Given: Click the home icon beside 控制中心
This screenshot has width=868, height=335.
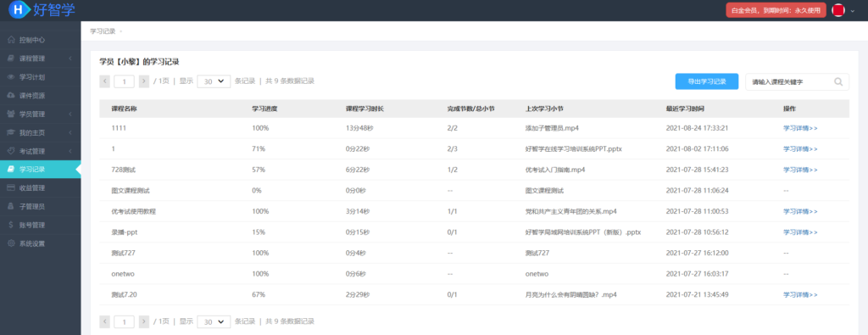Looking at the screenshot, I should (x=11, y=40).
